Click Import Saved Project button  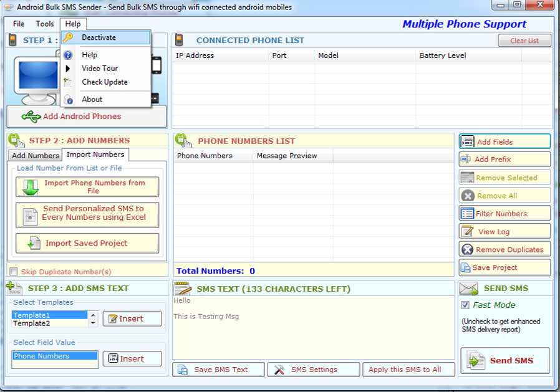click(87, 243)
